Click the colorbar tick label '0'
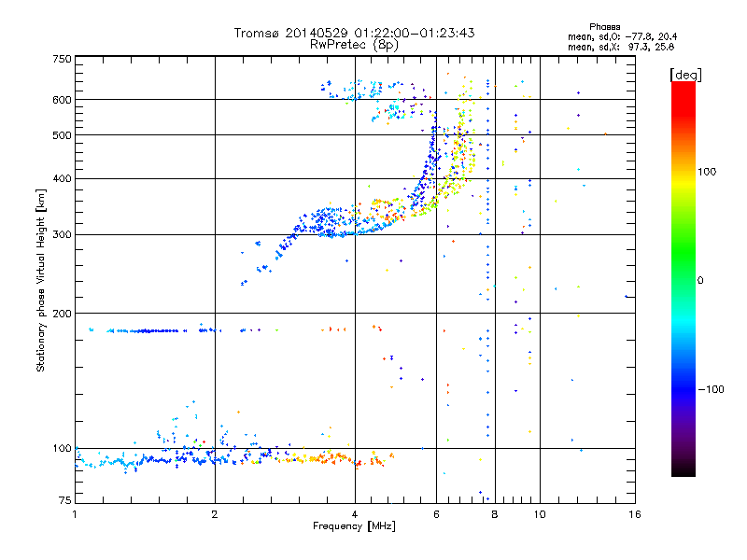 [700, 281]
